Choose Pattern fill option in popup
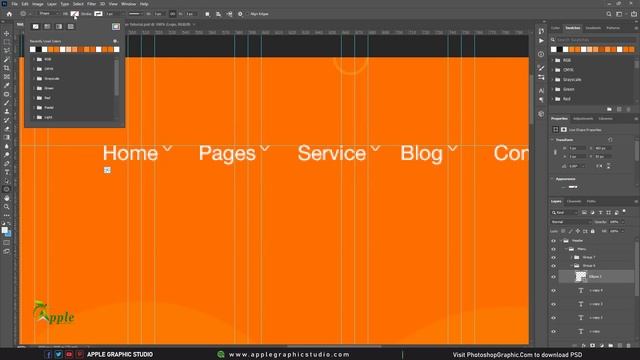 71,27
